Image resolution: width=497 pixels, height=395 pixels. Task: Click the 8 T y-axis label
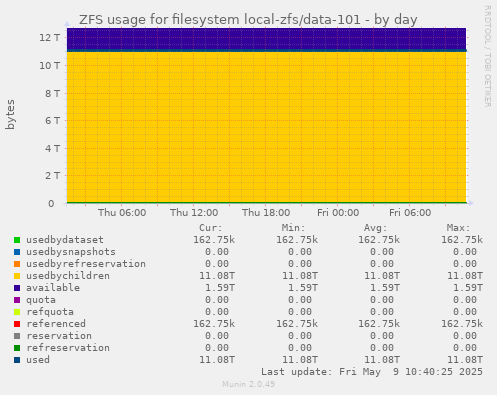point(53,93)
